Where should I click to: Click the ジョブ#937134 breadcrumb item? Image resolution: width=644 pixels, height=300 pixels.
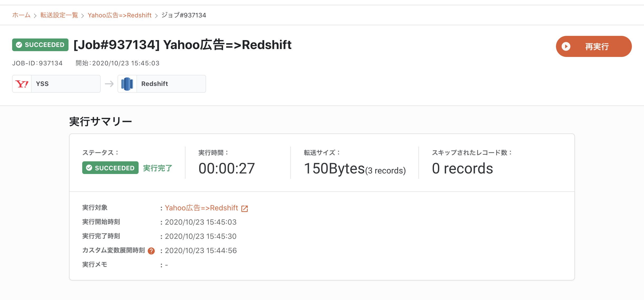click(x=184, y=15)
